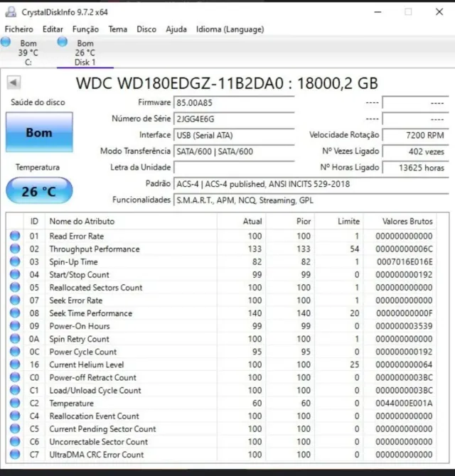Click the status icon for Reallocation Event Count

(15, 416)
